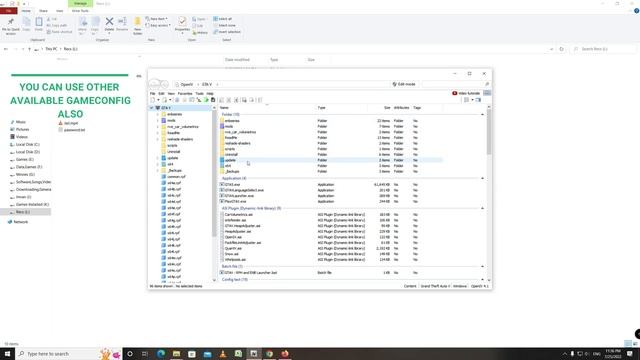Open the Easy access dropdown
The width and height of the screenshot is (640, 360).
tap(158, 25)
